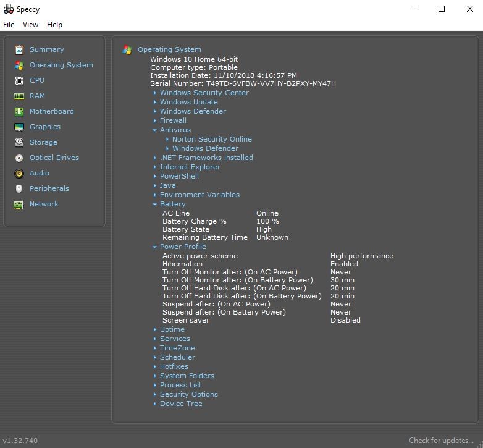The height and width of the screenshot is (448, 483).
Task: Click the Network card icon
Action: click(x=19, y=205)
